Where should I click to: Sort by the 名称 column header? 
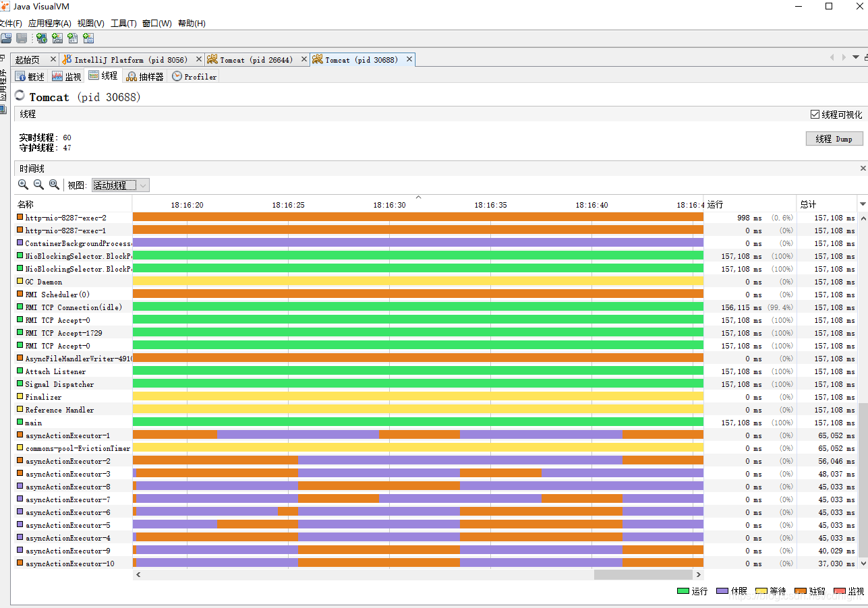pyautogui.click(x=73, y=204)
